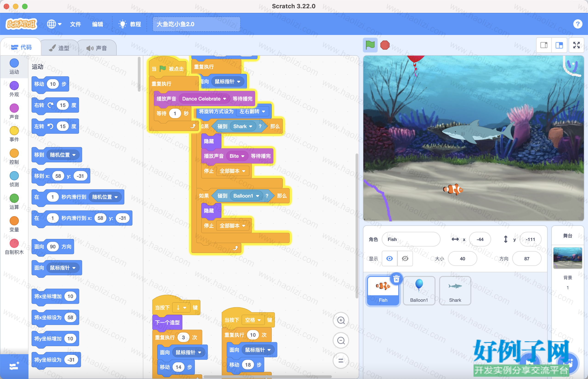The width and height of the screenshot is (588, 379).
Task: Switch to the 代码 code tab
Action: click(21, 47)
